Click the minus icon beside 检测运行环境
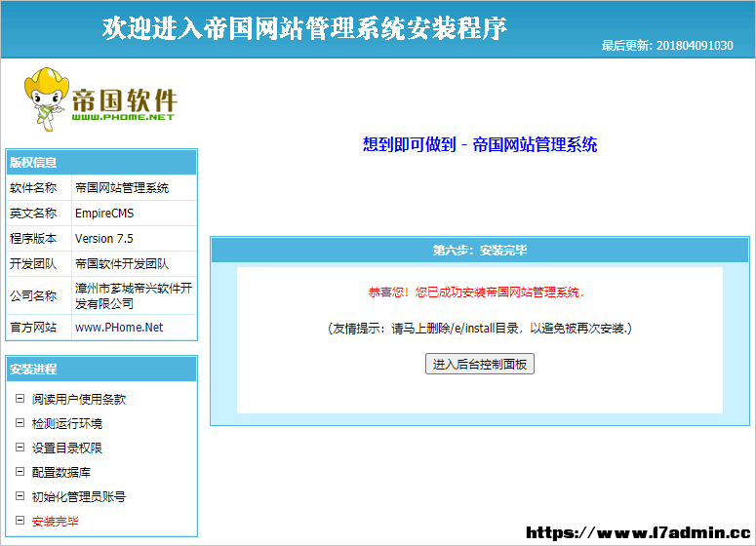 click(x=20, y=423)
